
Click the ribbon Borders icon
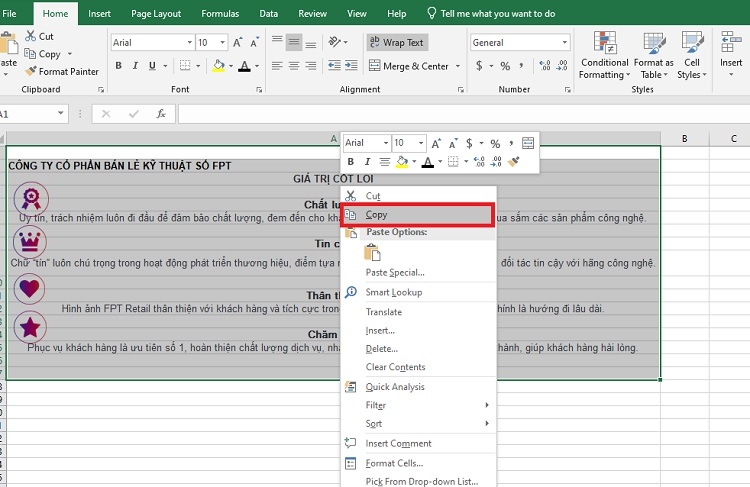coord(185,66)
